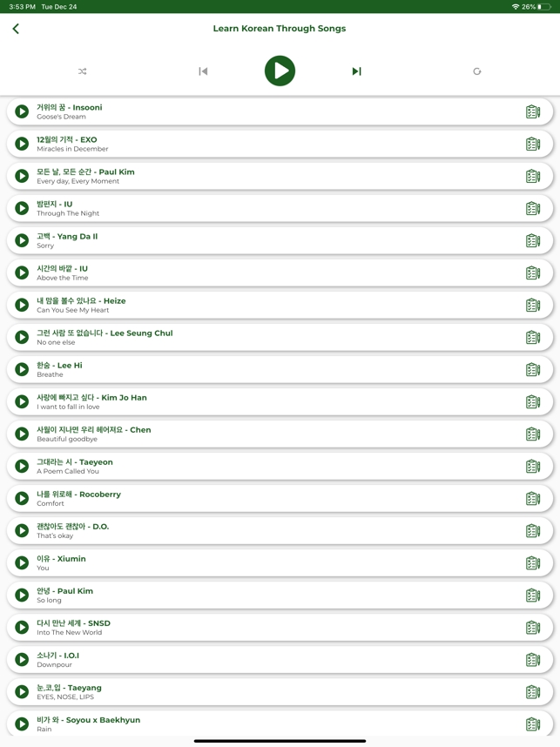Play the Yang Da Il Sorry track
560x747 pixels.
coord(22,240)
